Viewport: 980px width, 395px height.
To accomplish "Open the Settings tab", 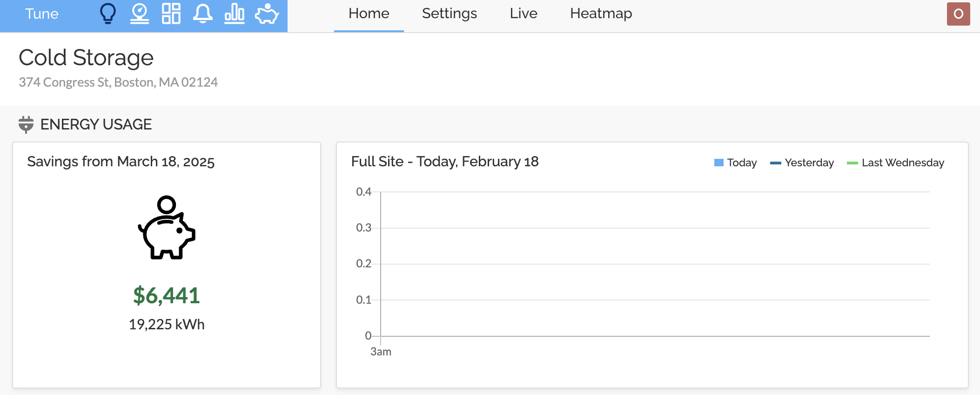I will point(449,14).
